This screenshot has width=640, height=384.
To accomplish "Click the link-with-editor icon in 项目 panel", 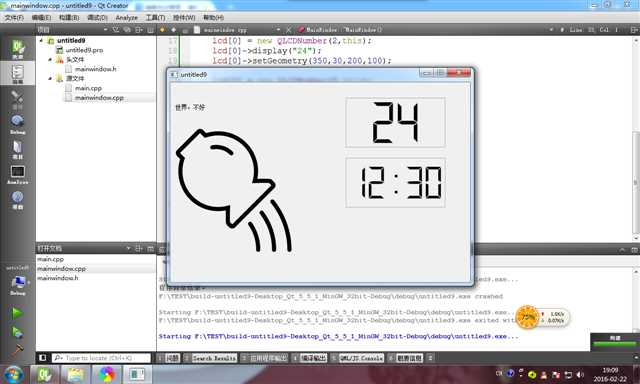I will tap(127, 29).
